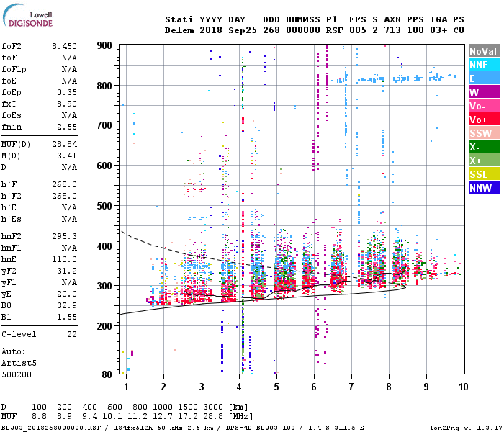The image size is (504, 432).
Task: Click the 5 MHz x-axis label
Action: (276, 387)
